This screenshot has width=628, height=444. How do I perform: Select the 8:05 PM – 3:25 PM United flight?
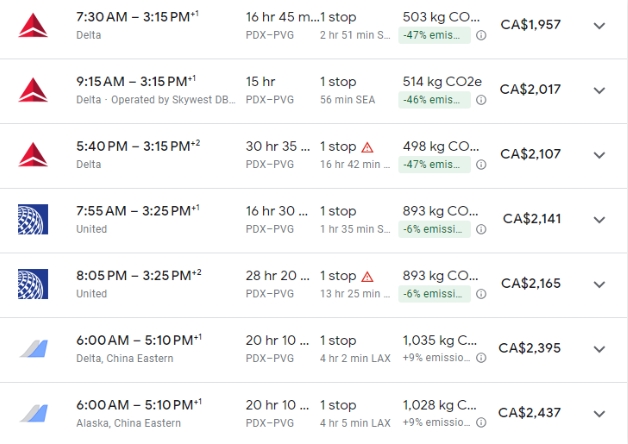[x=314, y=285]
